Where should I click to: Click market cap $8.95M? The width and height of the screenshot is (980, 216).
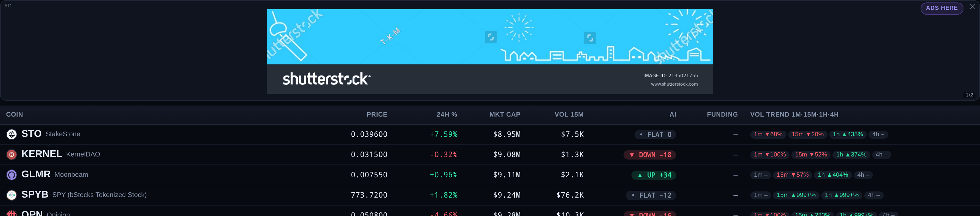(507, 134)
